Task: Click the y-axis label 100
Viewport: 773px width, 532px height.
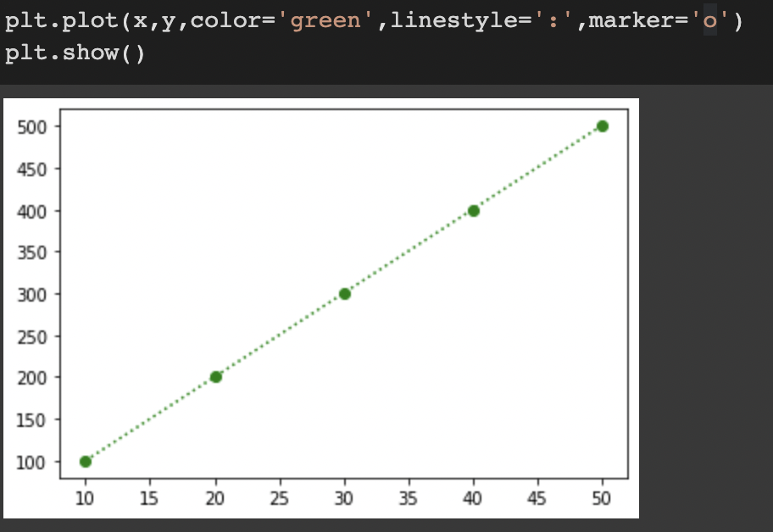Action: click(x=31, y=463)
